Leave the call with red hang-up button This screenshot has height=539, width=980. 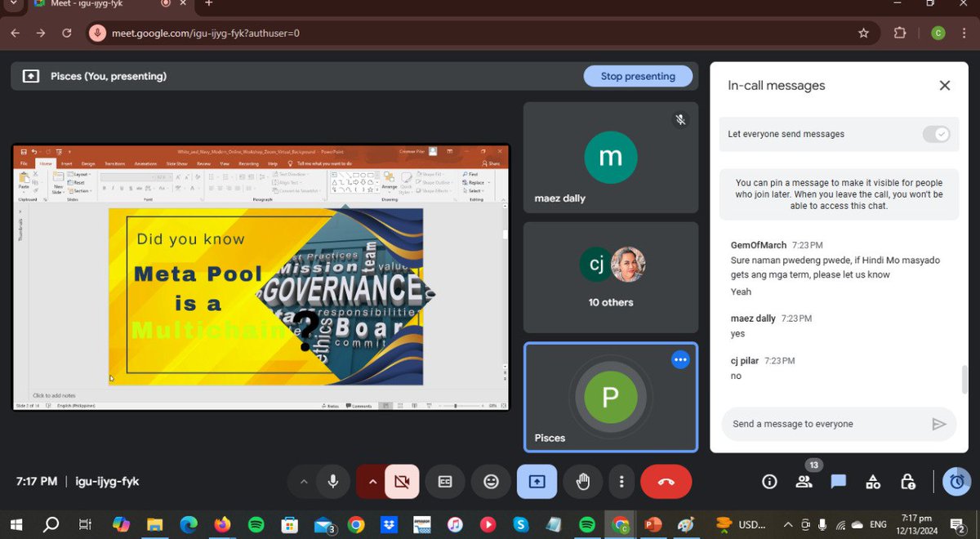click(x=666, y=482)
